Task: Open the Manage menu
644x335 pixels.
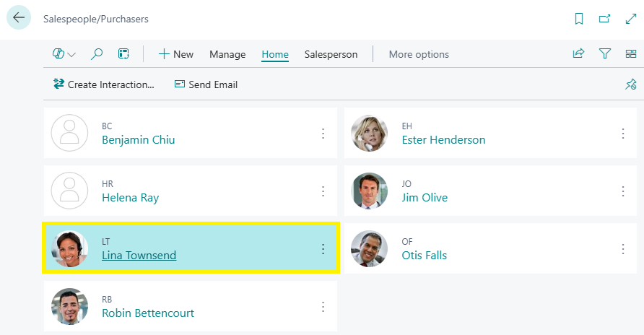Action: (x=227, y=54)
